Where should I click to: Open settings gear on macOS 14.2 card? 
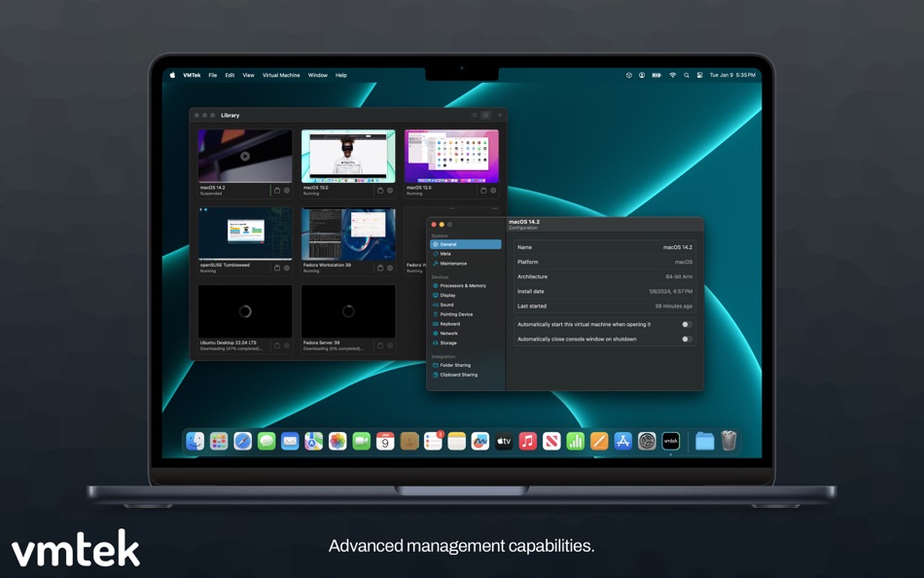click(287, 191)
